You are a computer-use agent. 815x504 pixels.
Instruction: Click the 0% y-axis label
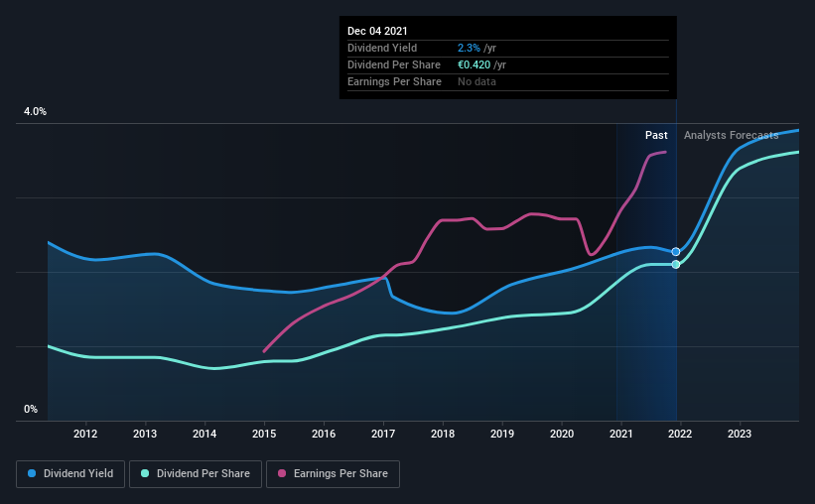tap(31, 410)
